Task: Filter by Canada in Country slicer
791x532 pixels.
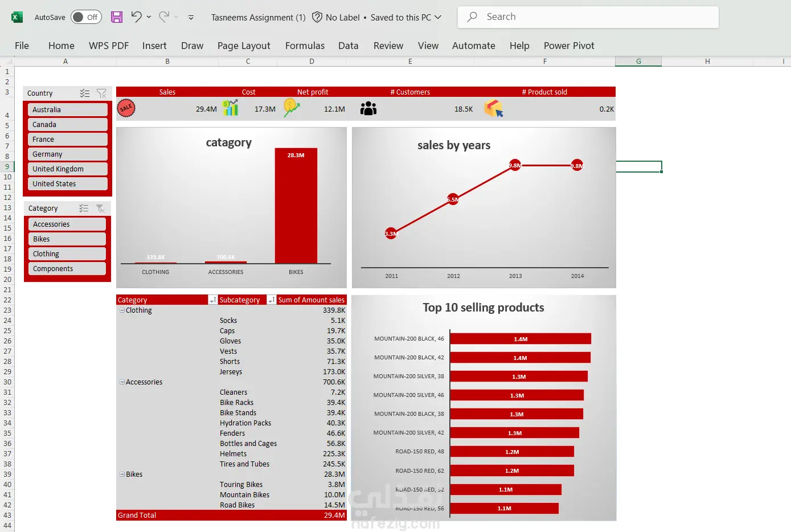Action: point(68,124)
